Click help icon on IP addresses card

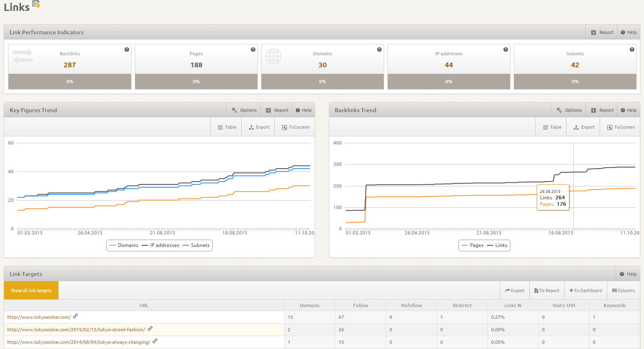click(506, 50)
